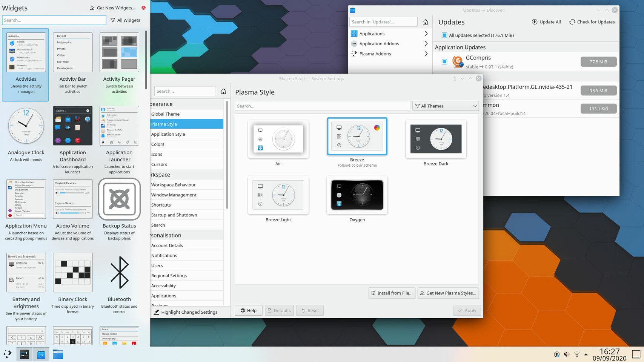This screenshot has width=644, height=362.
Task: Click Plasma Style themes search field
Action: (x=322, y=106)
